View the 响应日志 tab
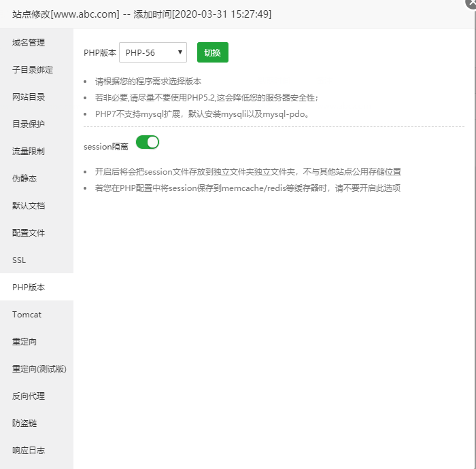 coord(37,450)
